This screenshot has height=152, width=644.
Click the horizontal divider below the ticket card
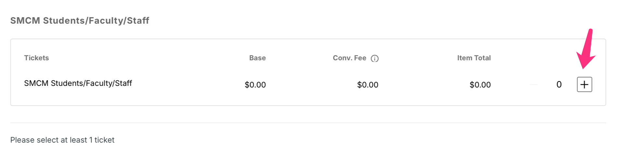(308, 123)
